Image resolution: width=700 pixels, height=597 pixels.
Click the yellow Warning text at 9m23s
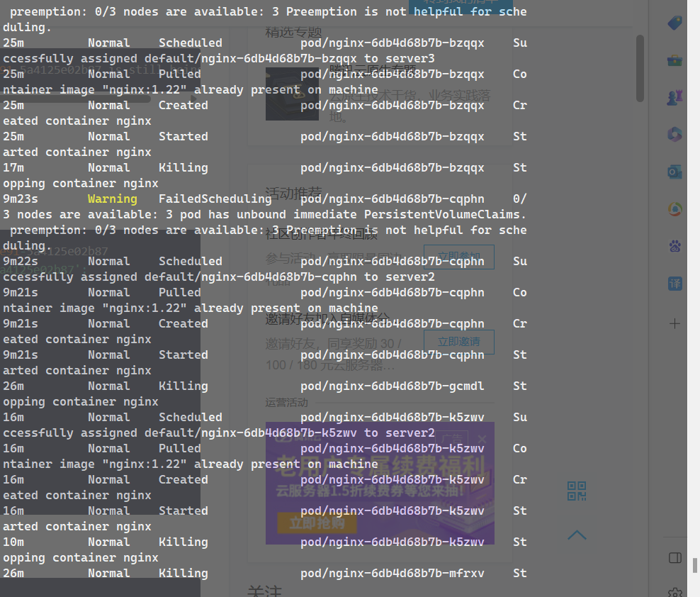112,199
